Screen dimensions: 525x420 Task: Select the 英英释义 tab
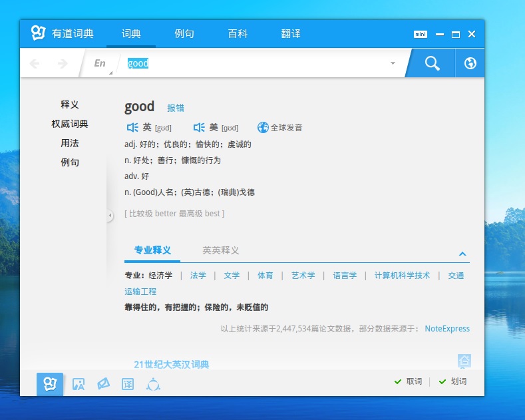(x=221, y=250)
